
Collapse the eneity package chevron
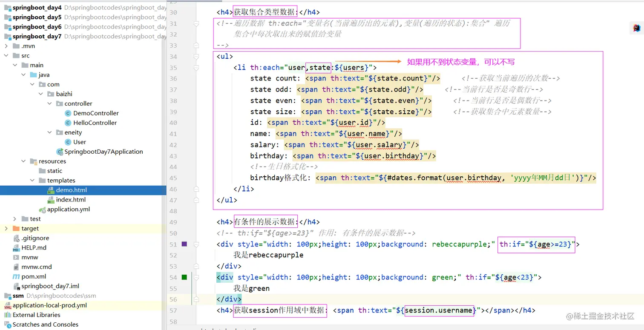pos(50,132)
